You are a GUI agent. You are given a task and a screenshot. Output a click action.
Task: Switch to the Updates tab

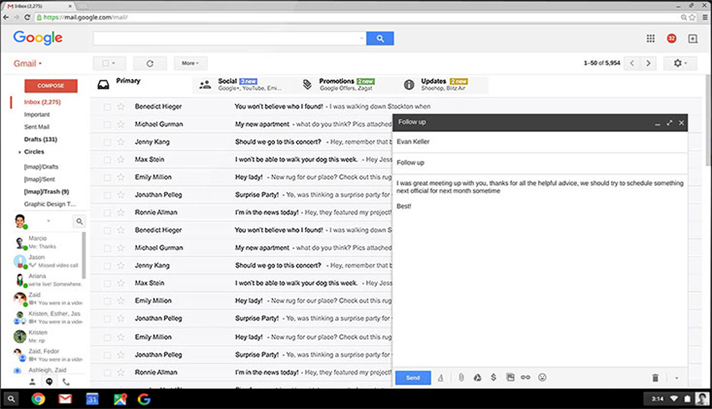(443, 84)
